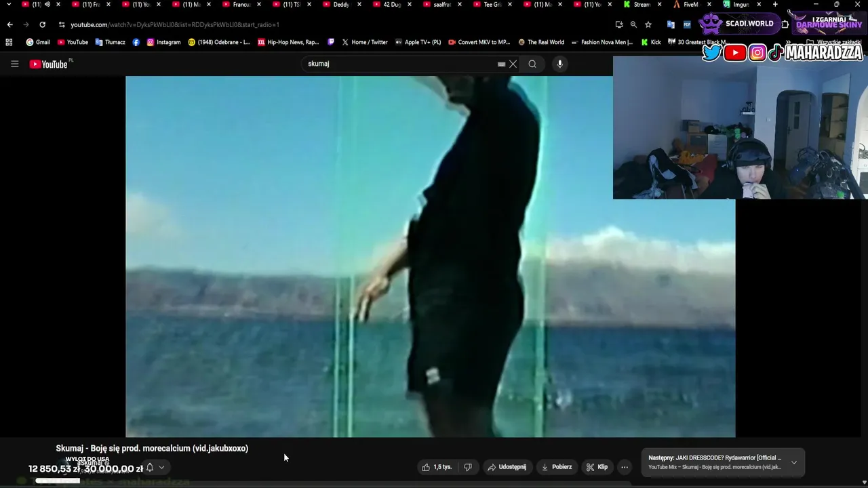Open the Twitch bookmark icon

pos(331,42)
